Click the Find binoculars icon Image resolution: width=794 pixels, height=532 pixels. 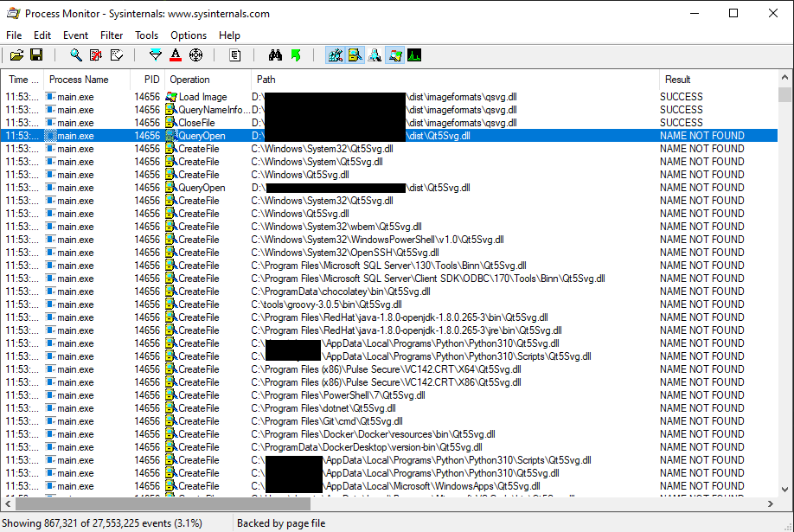tap(275, 55)
